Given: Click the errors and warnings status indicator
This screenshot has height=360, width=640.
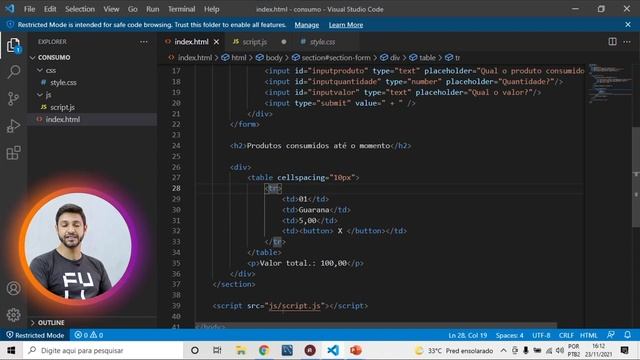Looking at the screenshot, I should point(89,335).
